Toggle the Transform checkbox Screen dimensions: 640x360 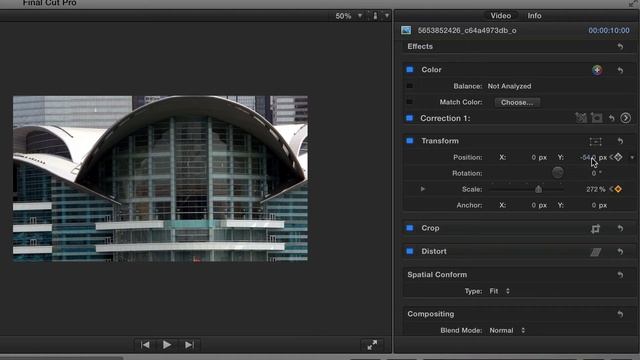pos(410,141)
